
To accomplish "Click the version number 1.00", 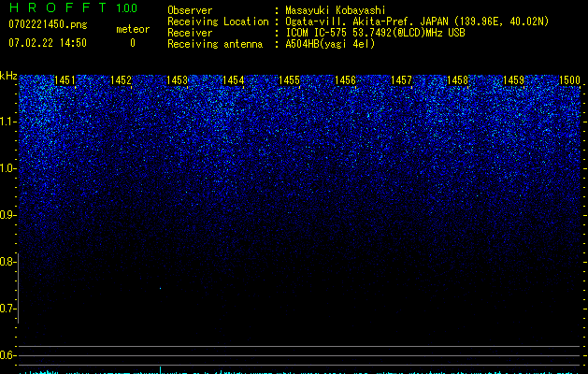I will coord(127,7).
